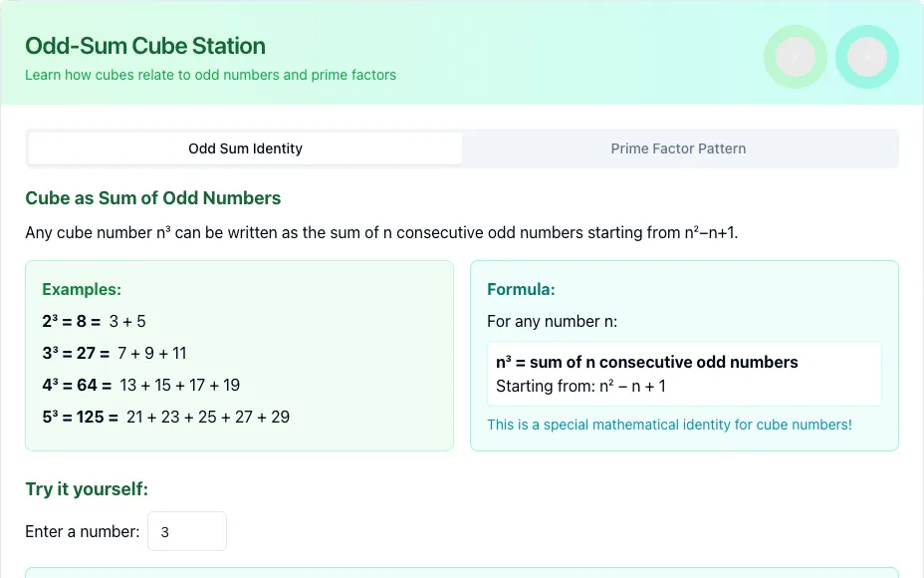
Task: Click the Cube as Sum of Odd Numbers heading
Action: coord(152,198)
